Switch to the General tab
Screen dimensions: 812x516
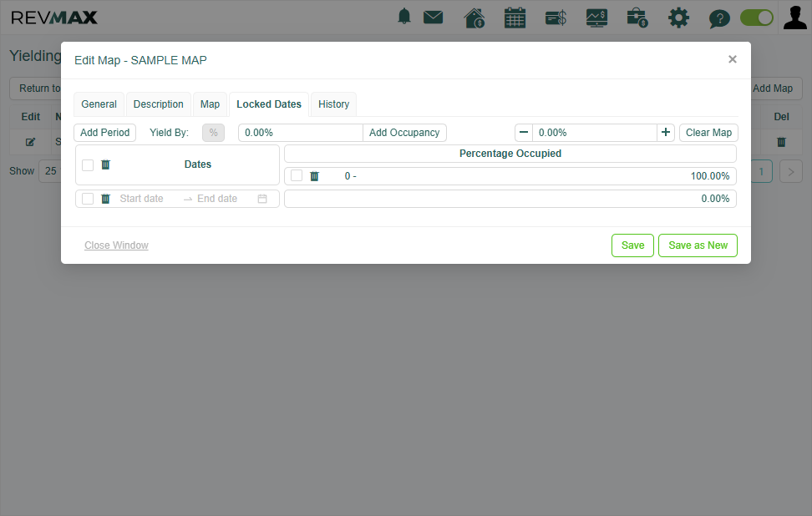pyautogui.click(x=99, y=104)
